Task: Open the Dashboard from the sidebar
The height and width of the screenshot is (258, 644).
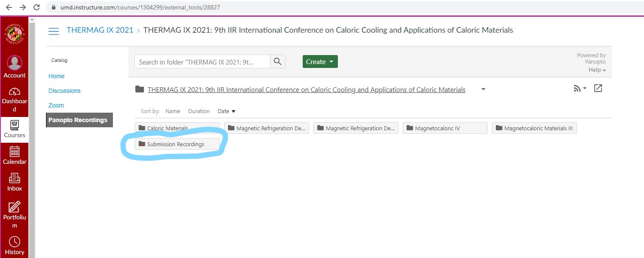Action: (15, 99)
